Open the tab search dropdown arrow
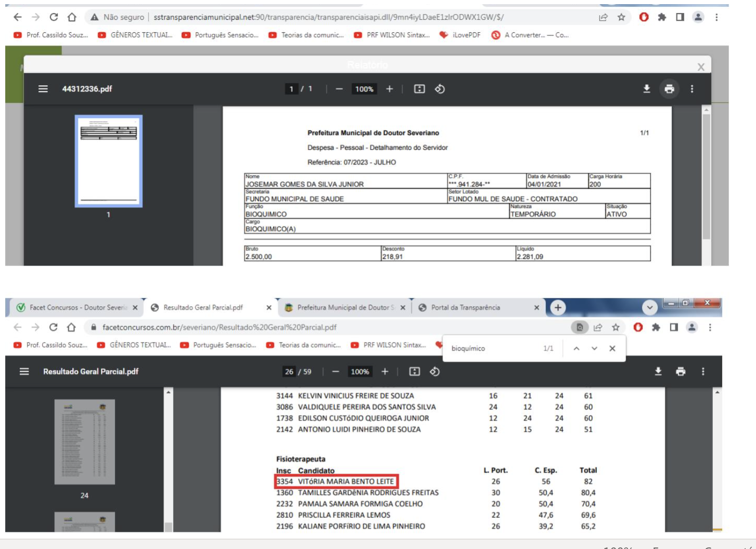The image size is (756, 549). pyautogui.click(x=649, y=307)
